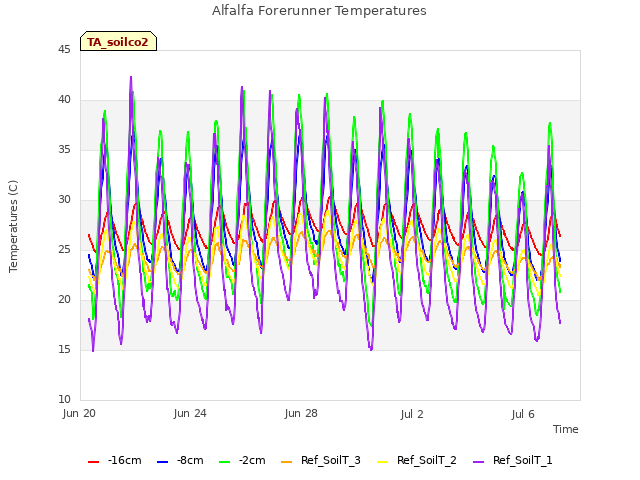Click the 30 y-axis tick label
The height and width of the screenshot is (480, 640).
(x=64, y=200)
